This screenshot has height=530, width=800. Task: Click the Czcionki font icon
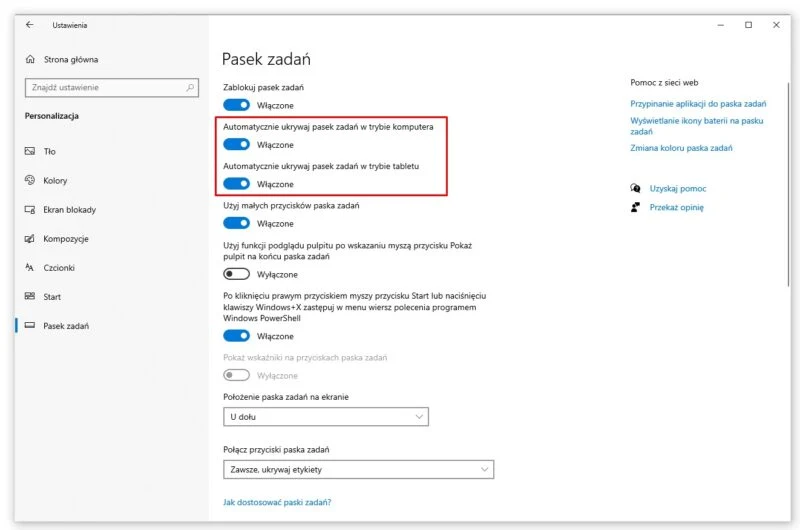[x=29, y=268]
